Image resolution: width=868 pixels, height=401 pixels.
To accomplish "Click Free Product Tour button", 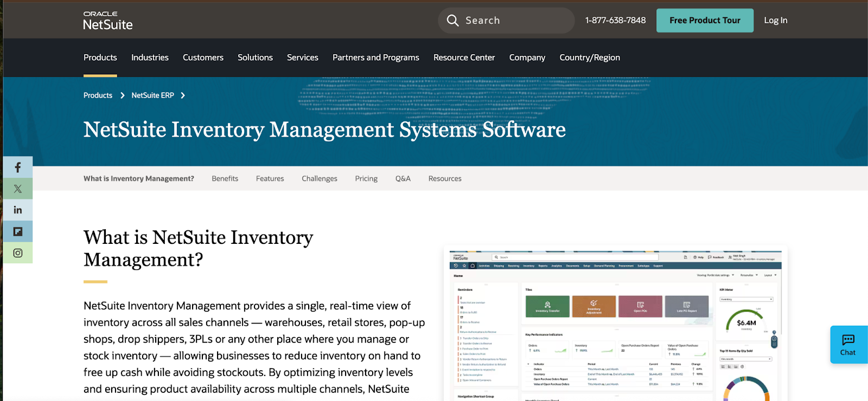I will click(705, 21).
